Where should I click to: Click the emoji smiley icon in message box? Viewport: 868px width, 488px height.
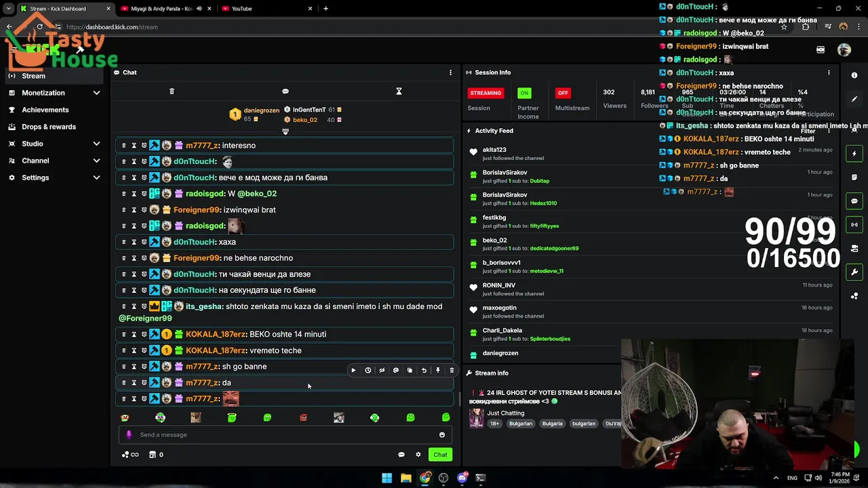point(442,435)
